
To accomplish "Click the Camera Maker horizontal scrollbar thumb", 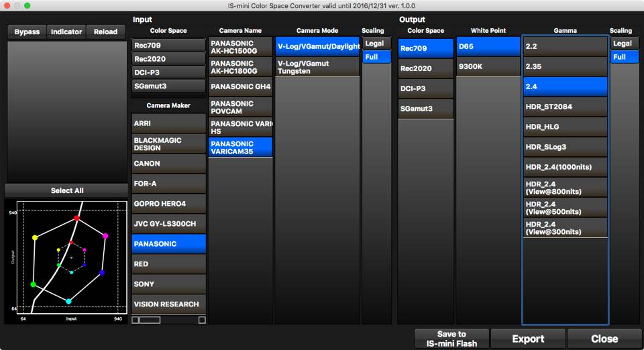I will click(150, 320).
